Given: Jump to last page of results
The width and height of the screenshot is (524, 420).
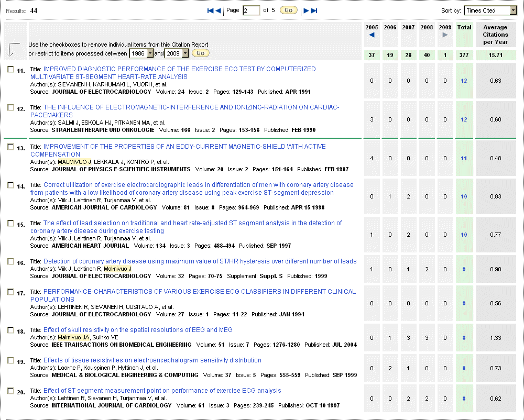Looking at the screenshot, I should click(x=314, y=10).
